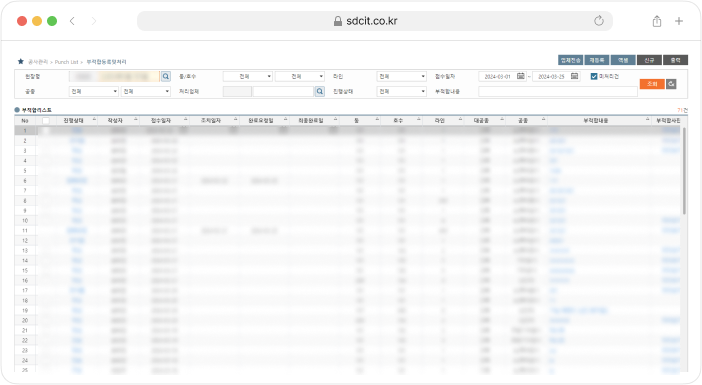Click the No column header
702x385 pixels.
[25, 120]
